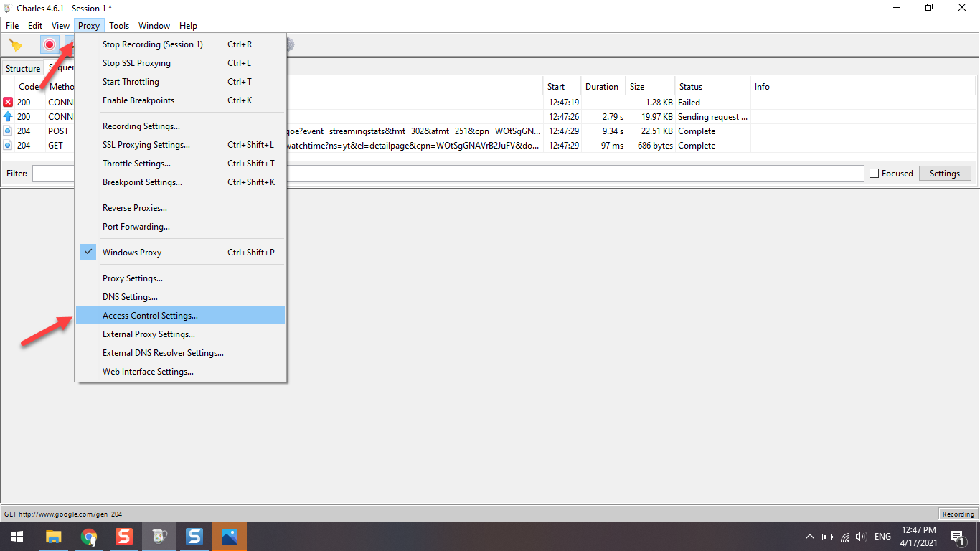
Task: Switch to the Structure tab
Action: coord(23,69)
